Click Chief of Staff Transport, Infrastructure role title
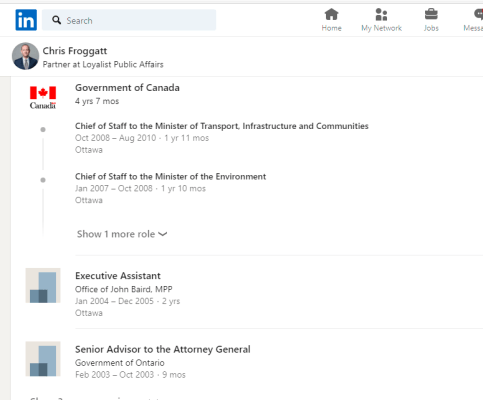Image resolution: width=483 pixels, height=400 pixels. (x=222, y=126)
